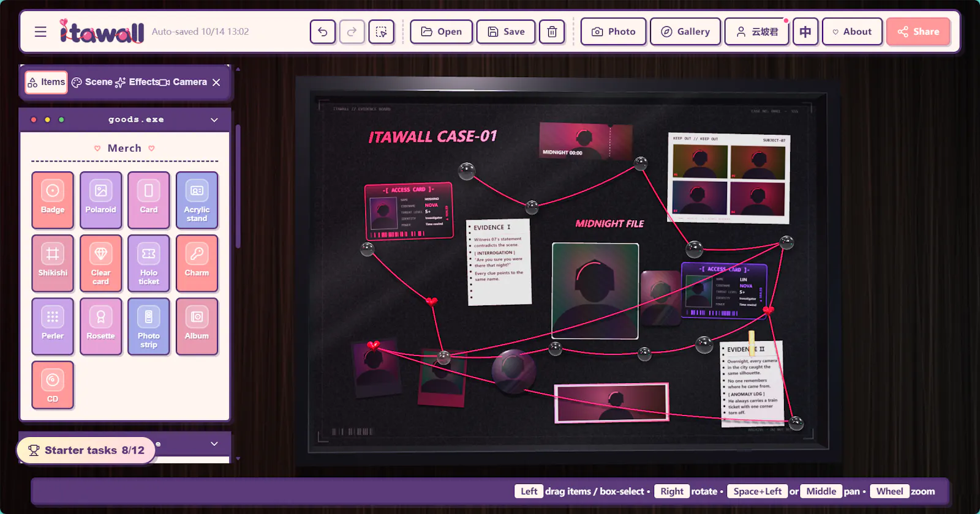Close the side panel tabs

pyautogui.click(x=216, y=82)
